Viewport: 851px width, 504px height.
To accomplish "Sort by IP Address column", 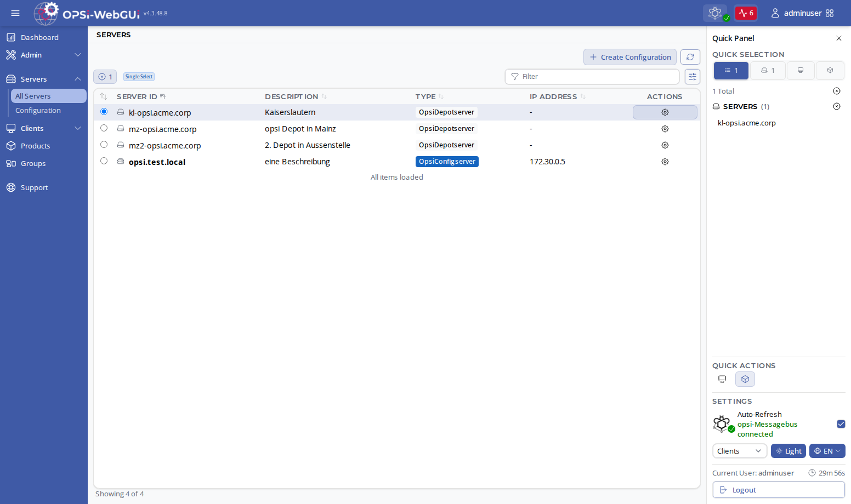I will click(558, 96).
